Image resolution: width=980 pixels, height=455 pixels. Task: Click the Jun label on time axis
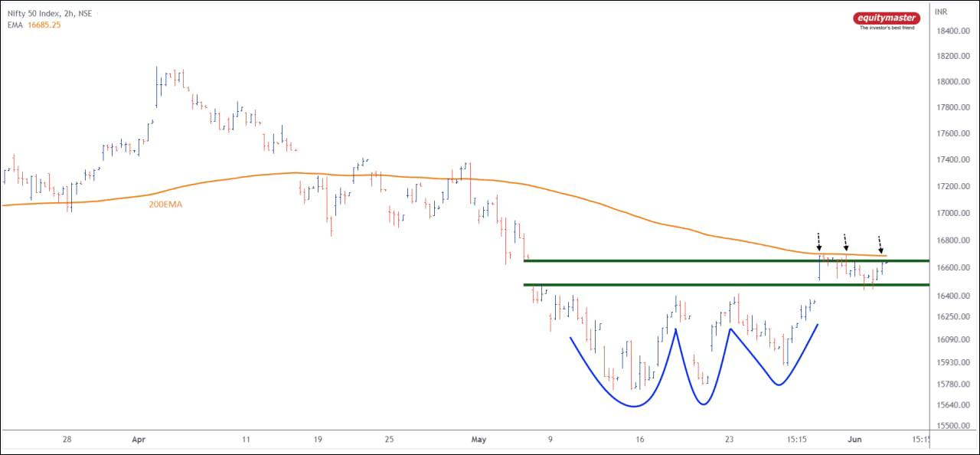854,440
